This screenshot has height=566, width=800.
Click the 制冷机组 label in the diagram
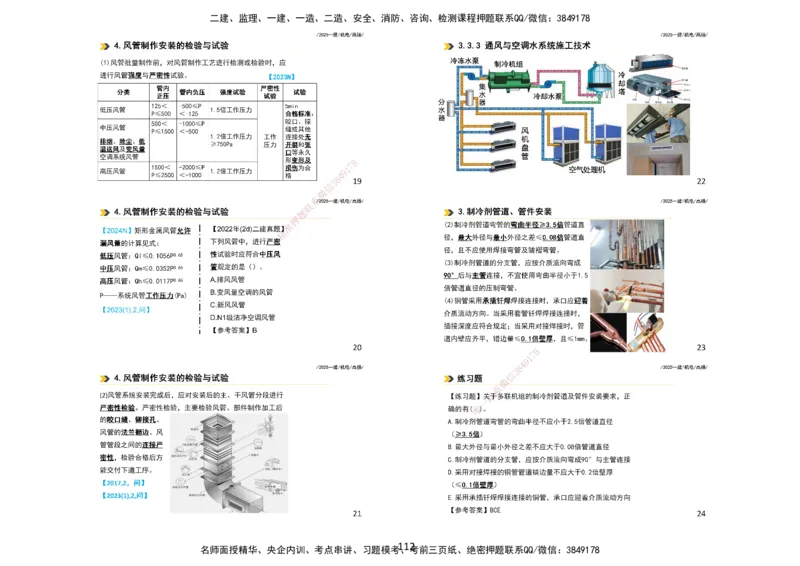(509, 64)
